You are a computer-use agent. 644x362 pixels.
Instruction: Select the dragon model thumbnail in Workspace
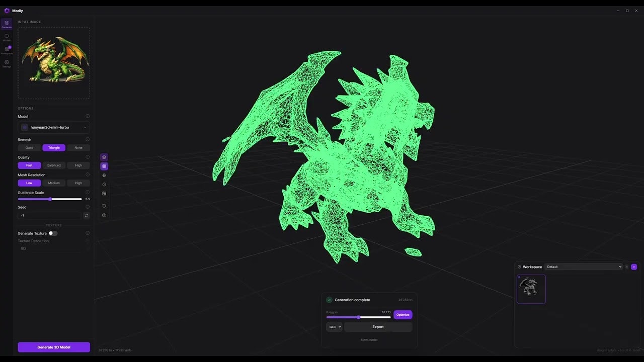pyautogui.click(x=531, y=289)
